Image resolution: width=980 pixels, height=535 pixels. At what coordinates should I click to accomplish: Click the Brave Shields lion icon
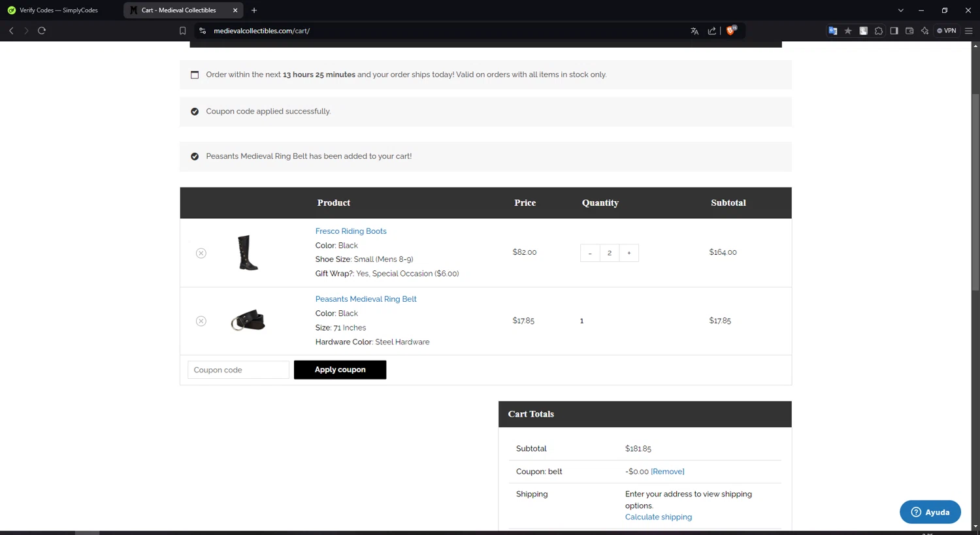[730, 31]
